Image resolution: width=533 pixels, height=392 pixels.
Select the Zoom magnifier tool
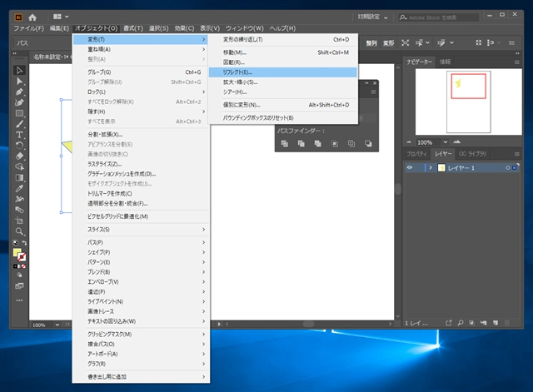(x=19, y=231)
